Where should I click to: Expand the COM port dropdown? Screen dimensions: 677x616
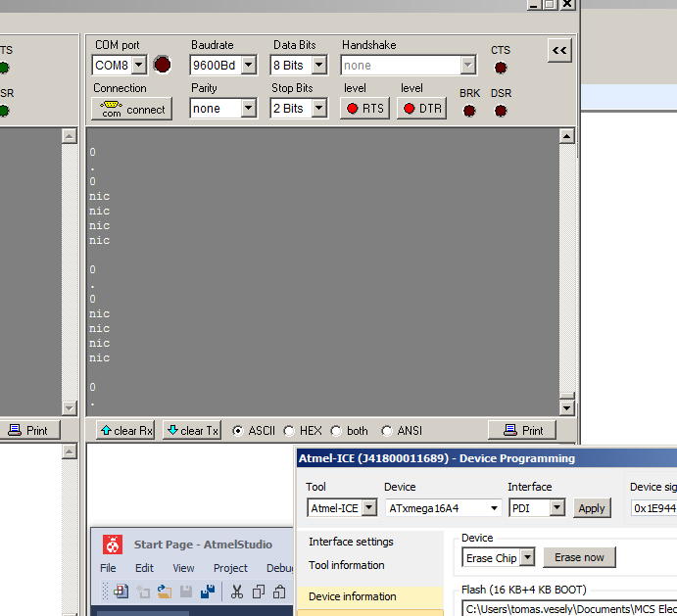click(138, 66)
